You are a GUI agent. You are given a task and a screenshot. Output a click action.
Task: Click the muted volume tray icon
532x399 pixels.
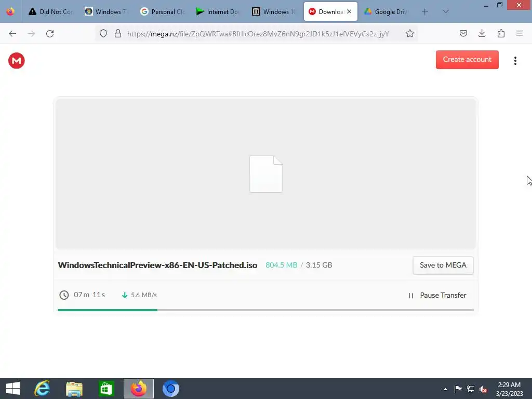point(484,389)
